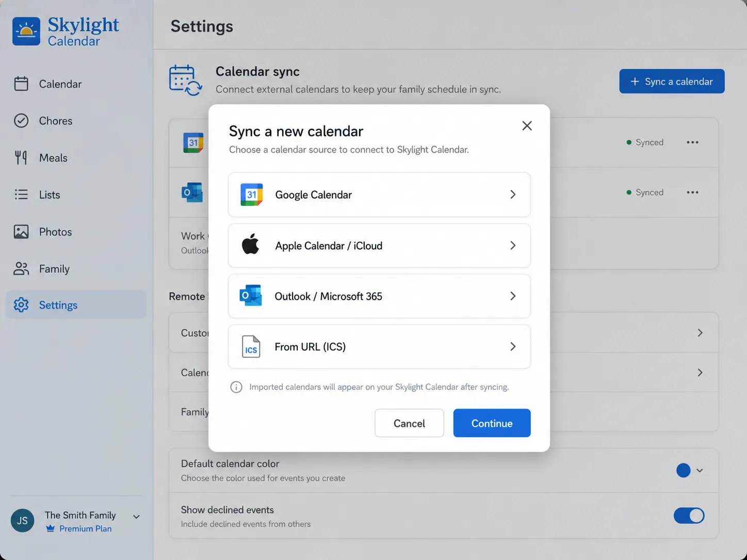The width and height of the screenshot is (747, 560).
Task: Select Outlook / Microsoft 365 option
Action: 379,296
